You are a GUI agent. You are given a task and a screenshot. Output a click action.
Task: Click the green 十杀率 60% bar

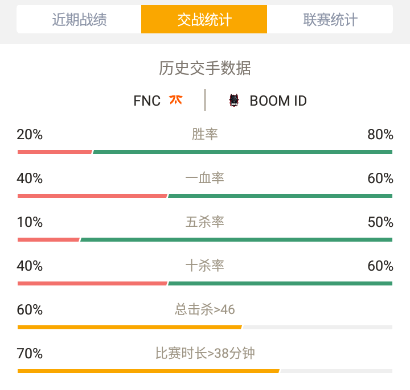280,283
